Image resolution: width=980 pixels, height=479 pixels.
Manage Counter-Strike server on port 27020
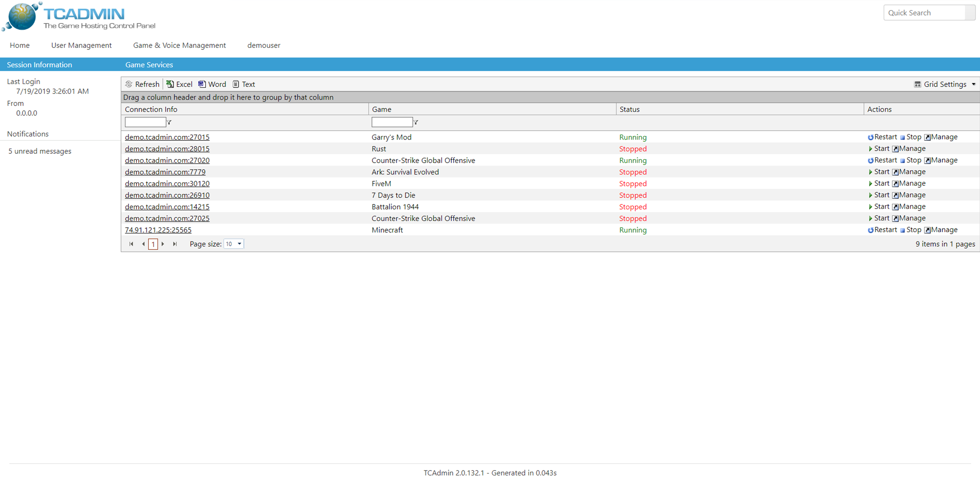(x=941, y=160)
